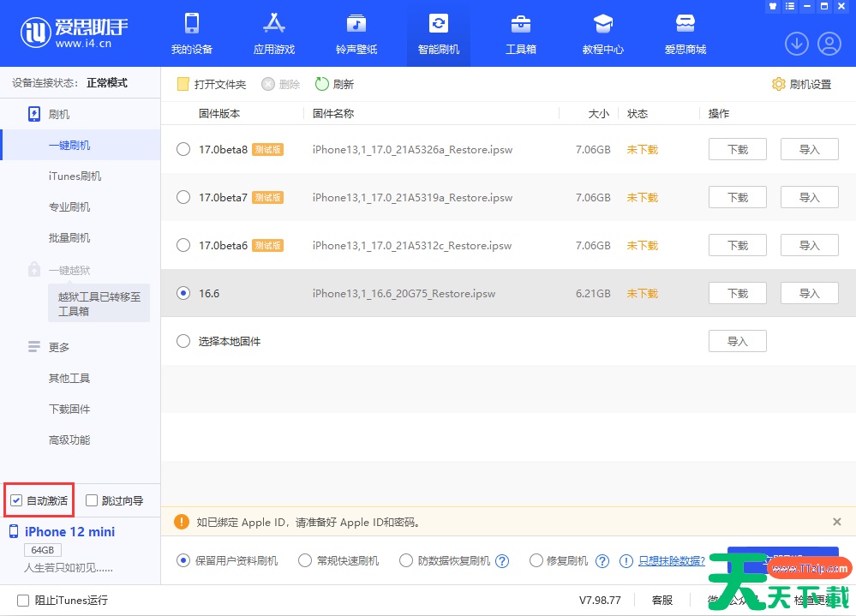Click help icon beside 防数据恢复刷机
Image resolution: width=856 pixels, height=616 pixels.
502,561
